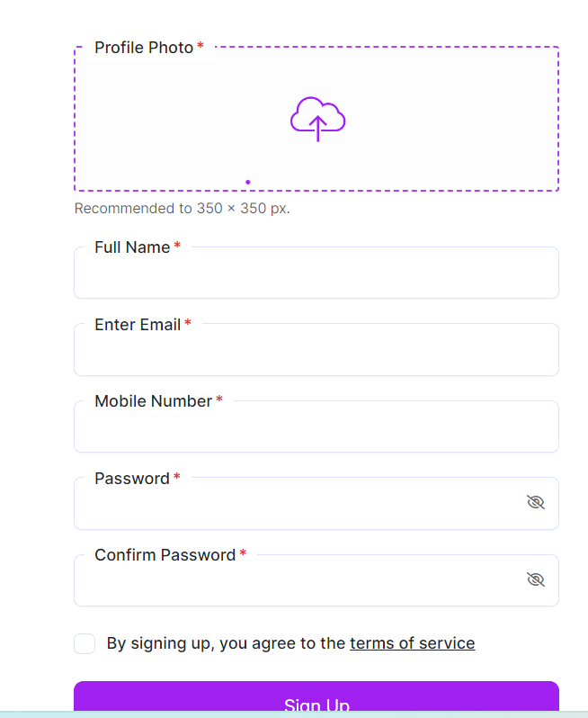Select the Enter Email input box
Image resolution: width=588 pixels, height=718 pixels.
tap(316, 350)
